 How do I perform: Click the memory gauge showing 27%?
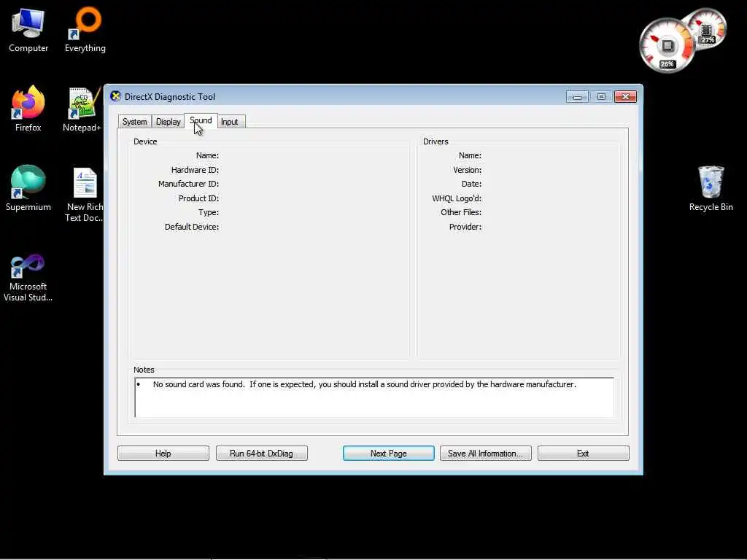tap(707, 29)
